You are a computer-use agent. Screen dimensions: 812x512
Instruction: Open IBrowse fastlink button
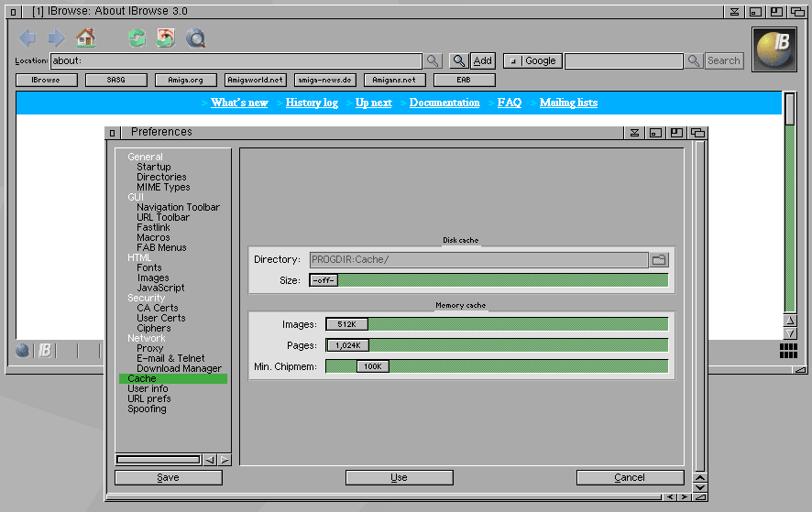pyautogui.click(x=47, y=81)
